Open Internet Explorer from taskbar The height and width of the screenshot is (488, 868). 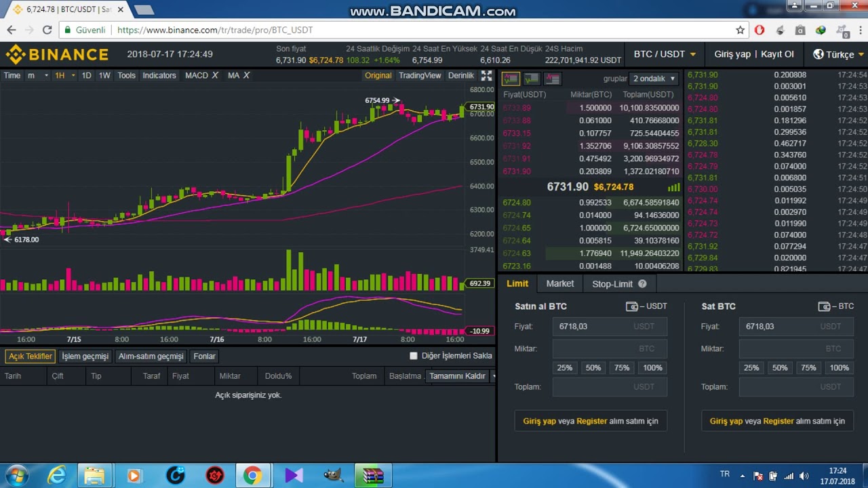coord(56,475)
